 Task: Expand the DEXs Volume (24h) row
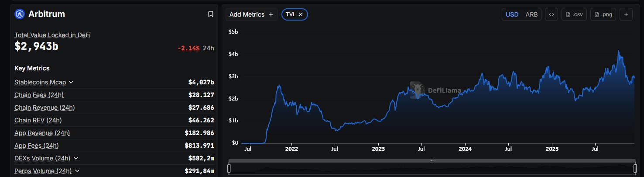coord(76,158)
